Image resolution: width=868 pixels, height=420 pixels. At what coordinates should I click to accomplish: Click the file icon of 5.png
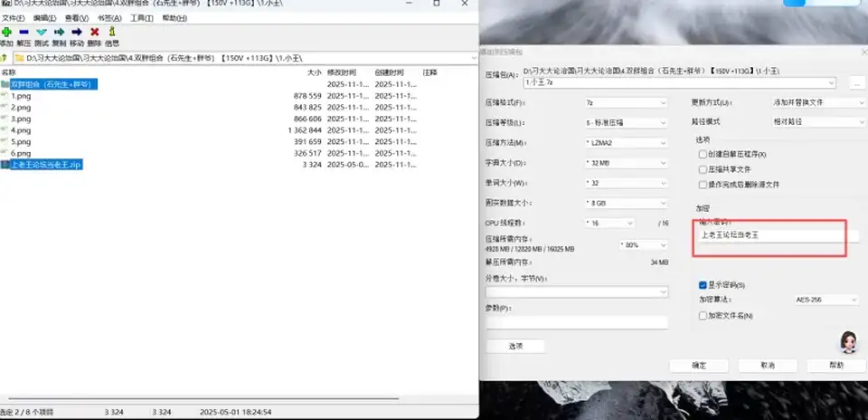pyautogui.click(x=5, y=142)
